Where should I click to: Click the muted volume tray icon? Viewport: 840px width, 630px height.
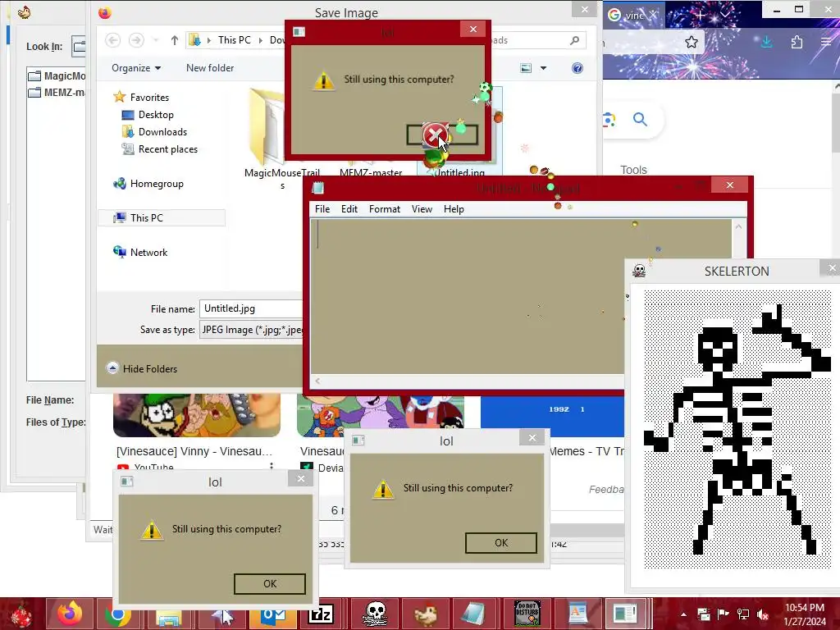(x=762, y=614)
